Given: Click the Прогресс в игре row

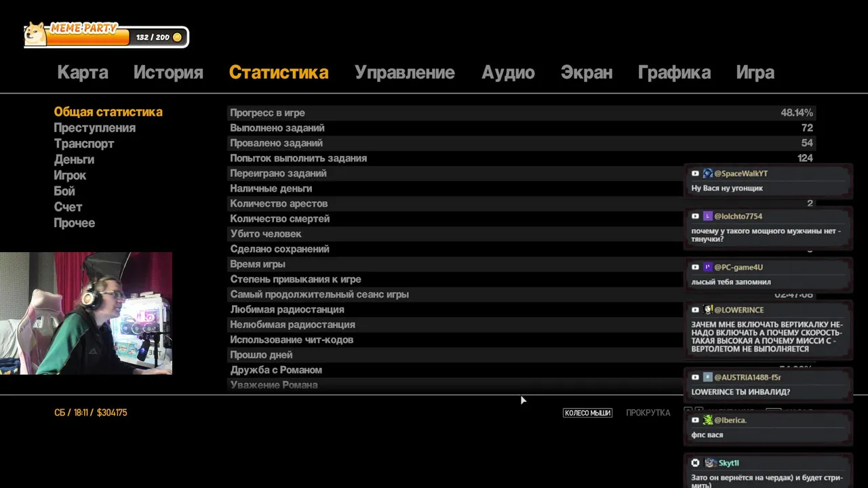Looking at the screenshot, I should (521, 113).
